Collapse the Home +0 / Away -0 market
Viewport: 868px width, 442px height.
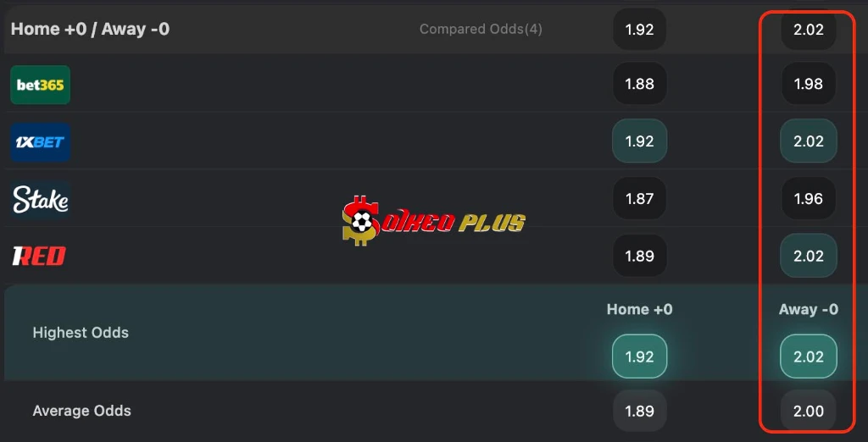pos(91,29)
